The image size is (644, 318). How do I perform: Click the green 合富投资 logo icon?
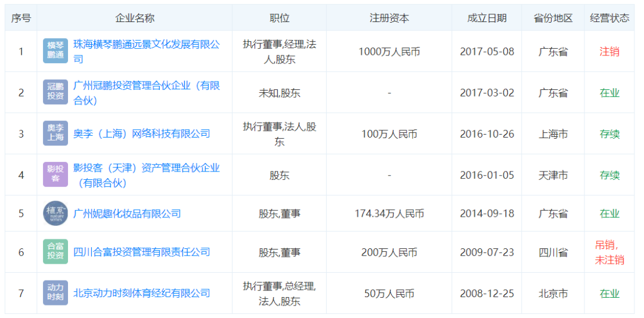[55, 251]
